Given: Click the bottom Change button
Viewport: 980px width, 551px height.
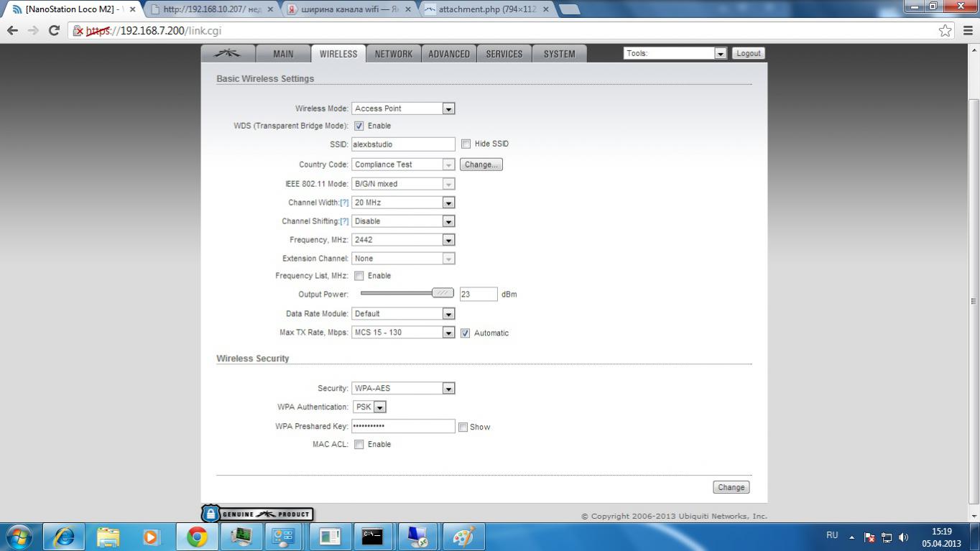Looking at the screenshot, I should 731,487.
